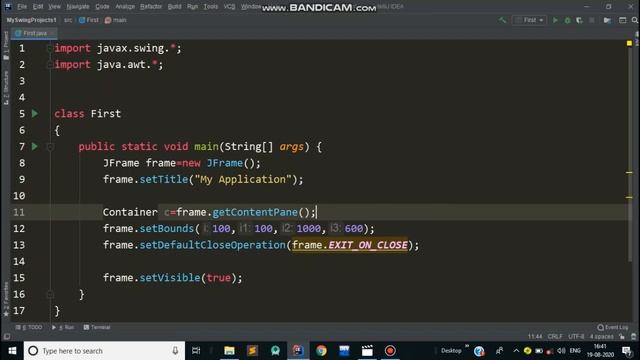The image size is (640, 360).
Task: Click line number 14 in the gutter
Action: (19, 261)
